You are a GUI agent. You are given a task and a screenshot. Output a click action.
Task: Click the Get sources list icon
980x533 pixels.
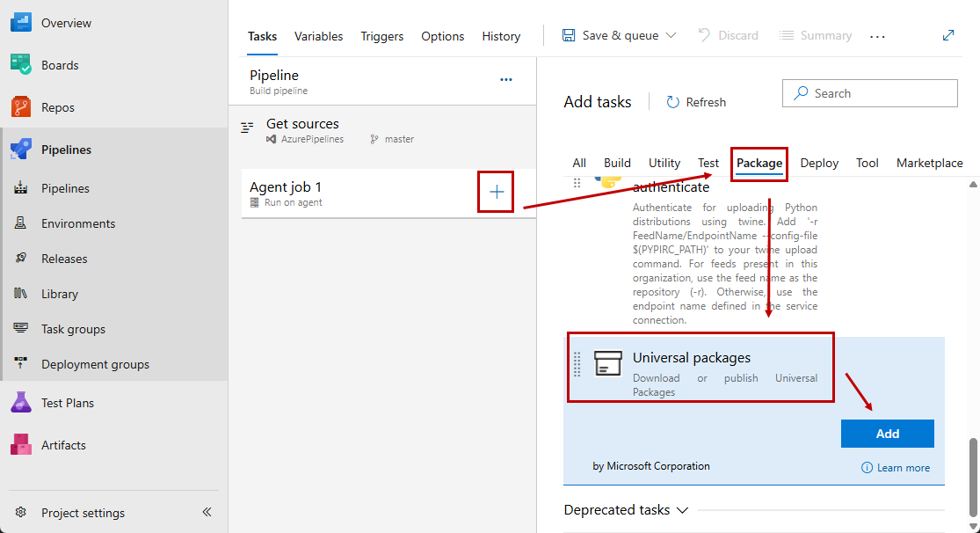pyautogui.click(x=248, y=127)
